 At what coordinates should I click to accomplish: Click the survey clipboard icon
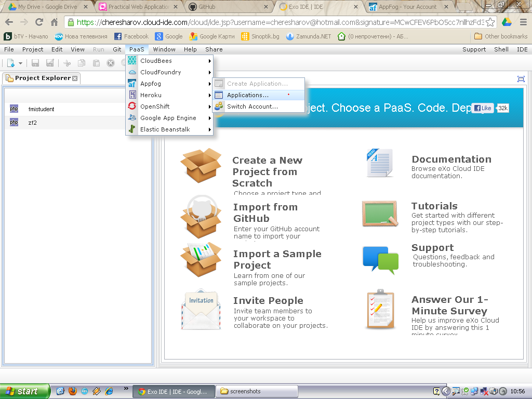(380, 310)
